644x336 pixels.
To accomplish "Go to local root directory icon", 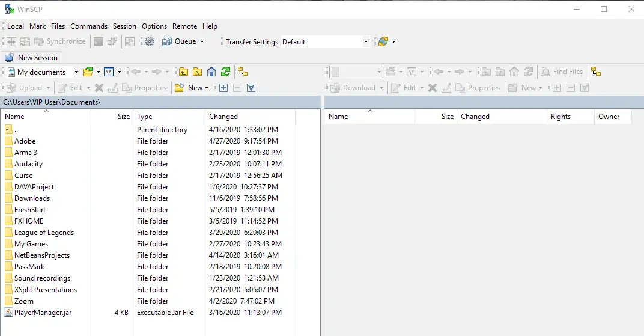I will tap(197, 72).
